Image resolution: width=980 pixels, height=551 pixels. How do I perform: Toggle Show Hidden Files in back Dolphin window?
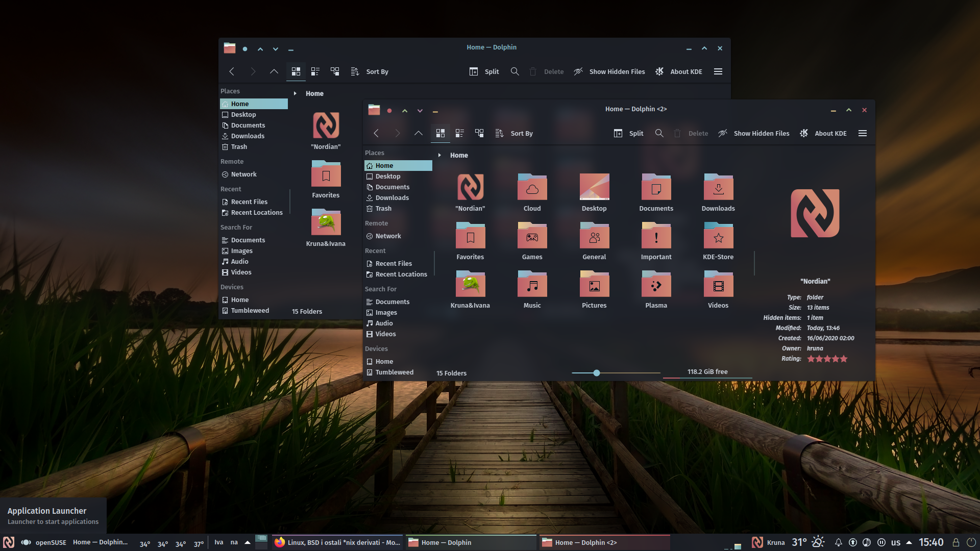coord(609,71)
